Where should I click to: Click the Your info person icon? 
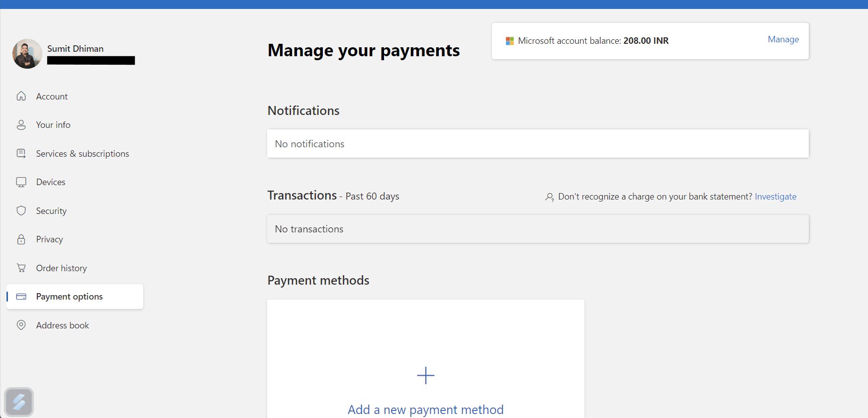pos(21,125)
